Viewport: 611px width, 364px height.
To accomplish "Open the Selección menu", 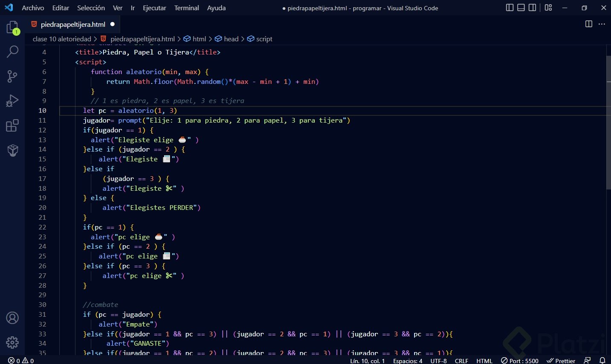I will coord(91,8).
